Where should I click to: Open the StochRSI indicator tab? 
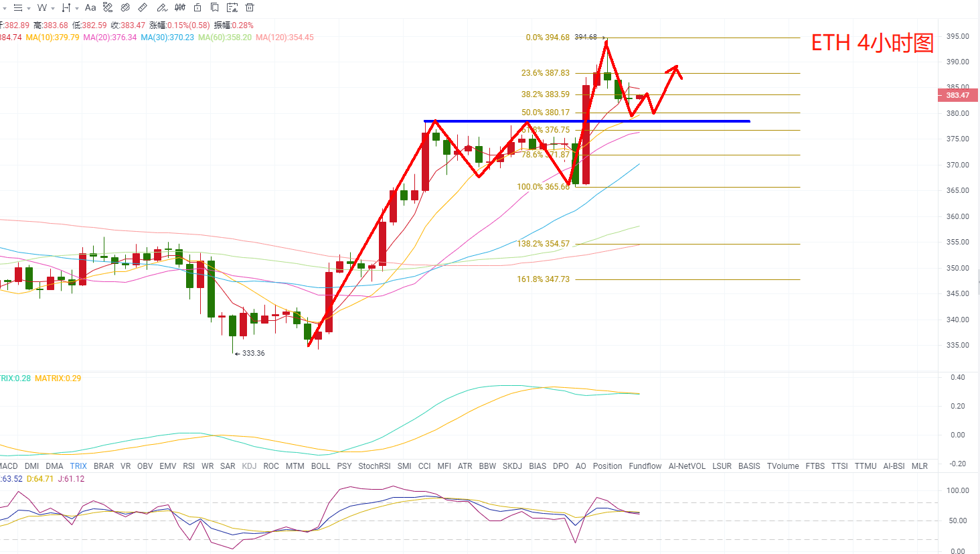coord(374,466)
